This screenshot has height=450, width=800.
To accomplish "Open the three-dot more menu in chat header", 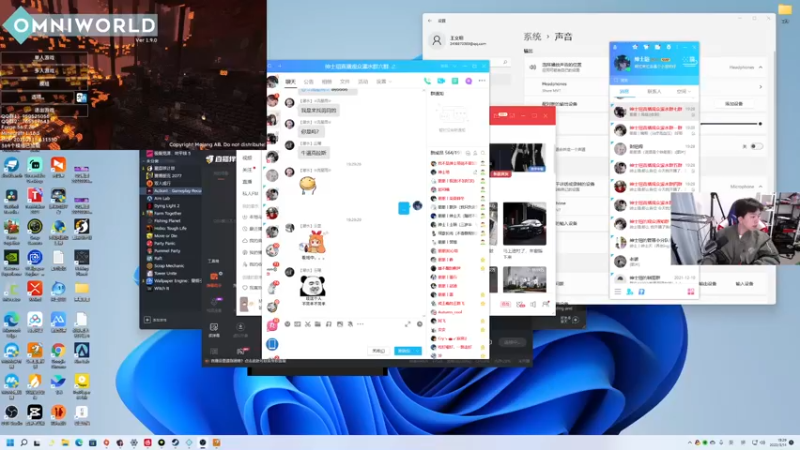I will 482,81.
